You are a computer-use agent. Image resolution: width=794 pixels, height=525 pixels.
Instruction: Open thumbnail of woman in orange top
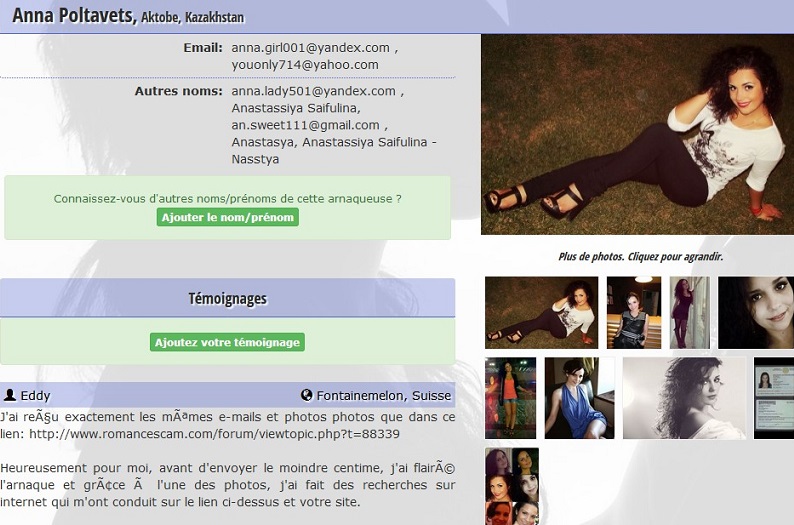510,398
